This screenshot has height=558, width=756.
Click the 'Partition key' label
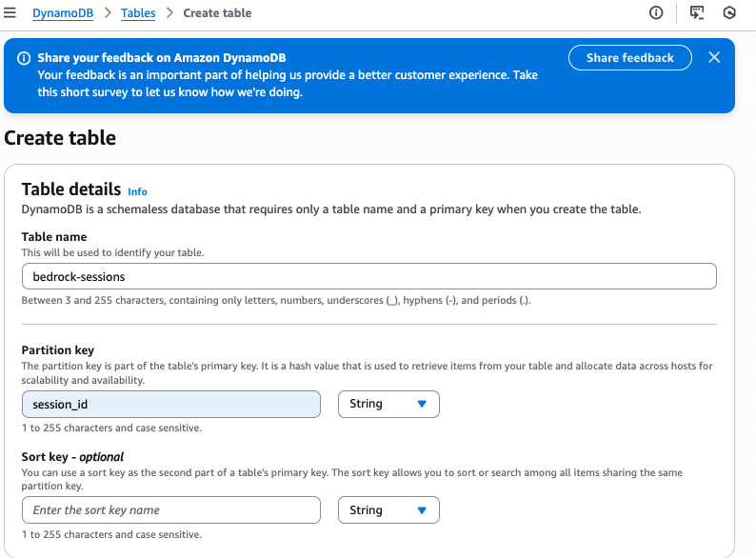[58, 350]
